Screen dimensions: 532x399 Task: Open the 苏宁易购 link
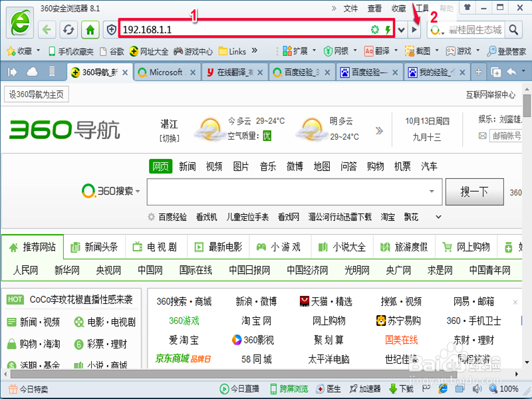click(x=398, y=321)
